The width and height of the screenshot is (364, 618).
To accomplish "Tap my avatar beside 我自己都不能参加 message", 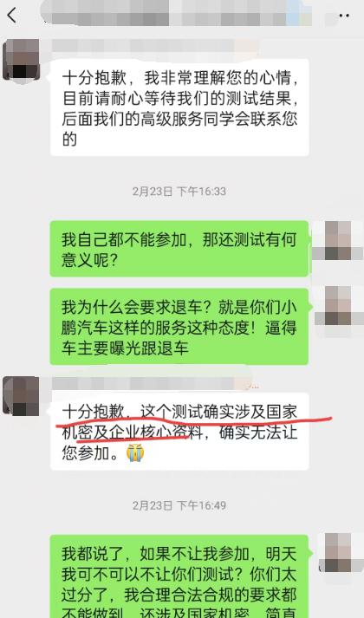I will pos(338,240).
